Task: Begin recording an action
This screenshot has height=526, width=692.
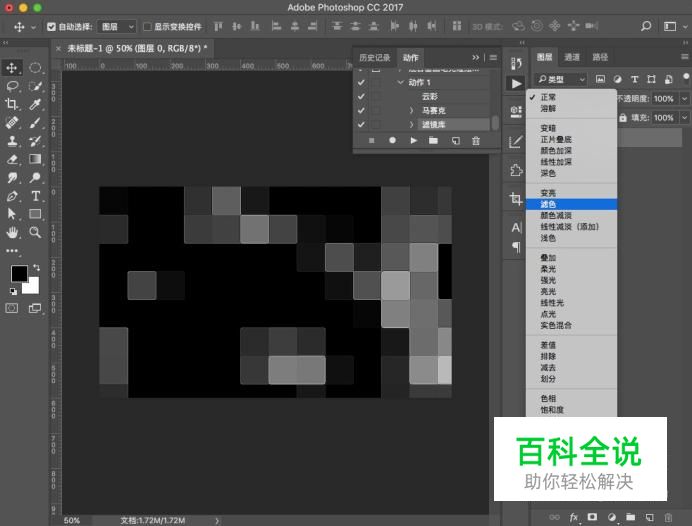Action: [x=392, y=140]
